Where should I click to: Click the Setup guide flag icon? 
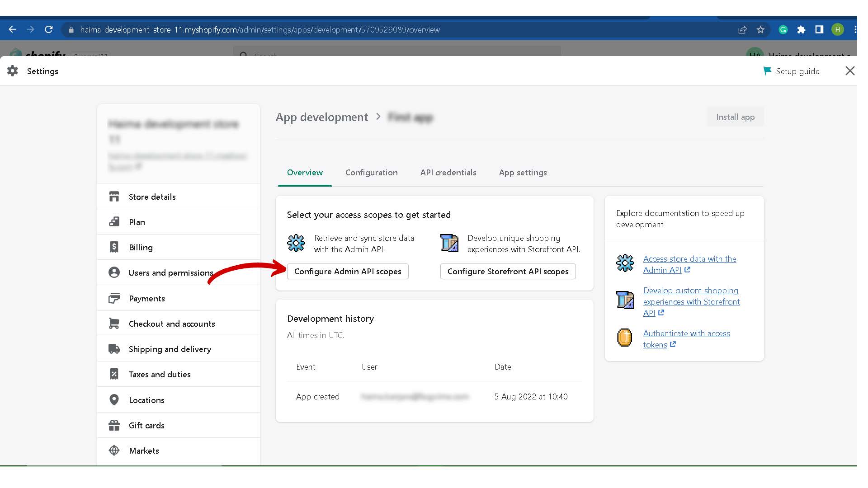point(767,71)
